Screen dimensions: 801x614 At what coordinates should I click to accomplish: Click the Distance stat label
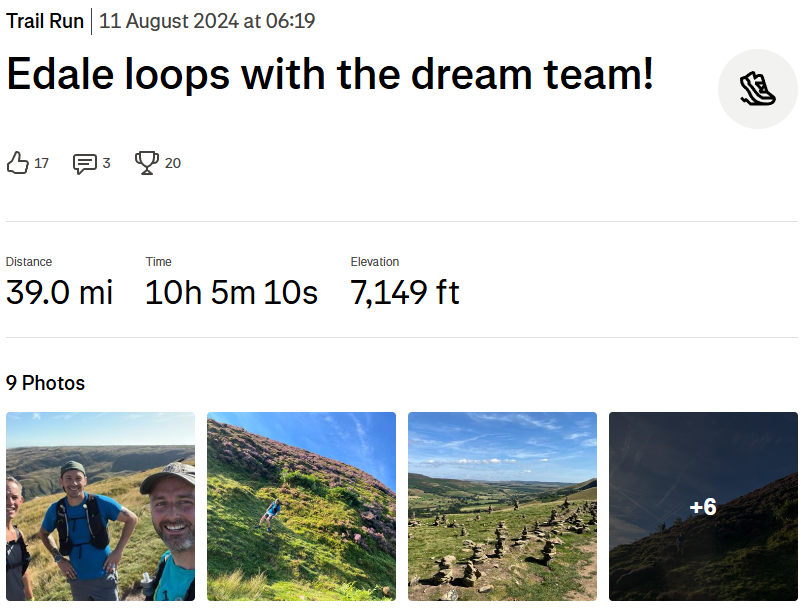(x=29, y=262)
